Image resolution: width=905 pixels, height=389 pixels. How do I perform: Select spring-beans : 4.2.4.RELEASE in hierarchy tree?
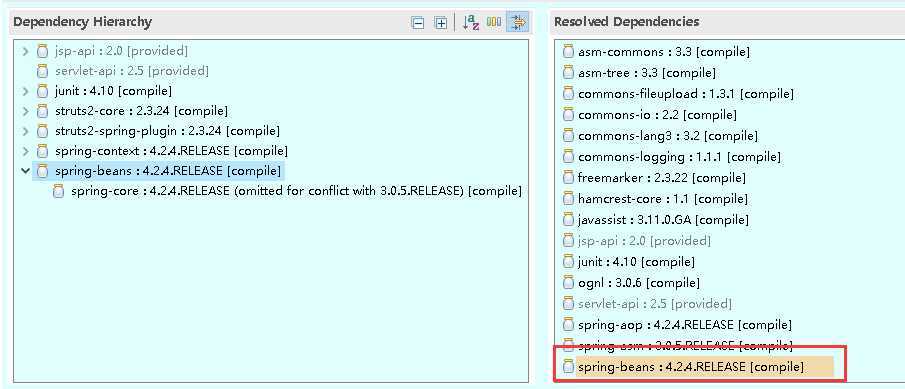168,171
